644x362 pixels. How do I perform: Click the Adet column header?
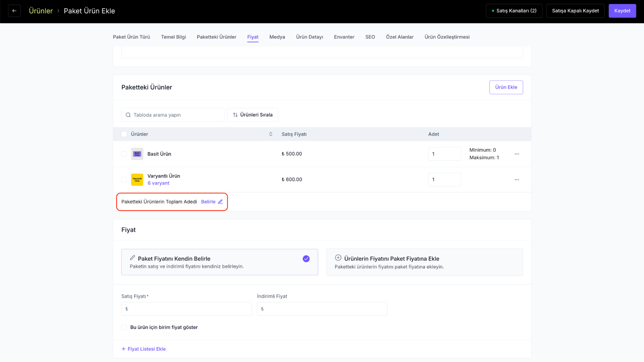434,134
